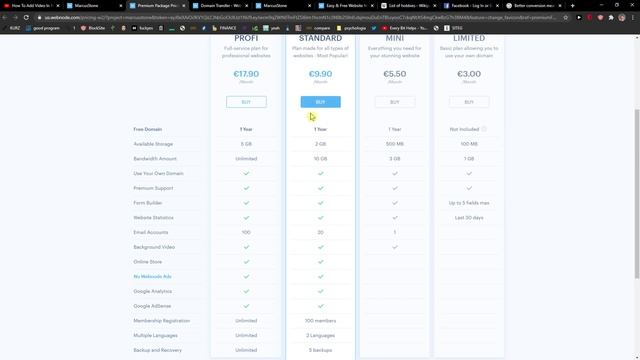The image size is (640, 360).
Task: Close the 'How To Add Video' tab
Action: point(58,6)
